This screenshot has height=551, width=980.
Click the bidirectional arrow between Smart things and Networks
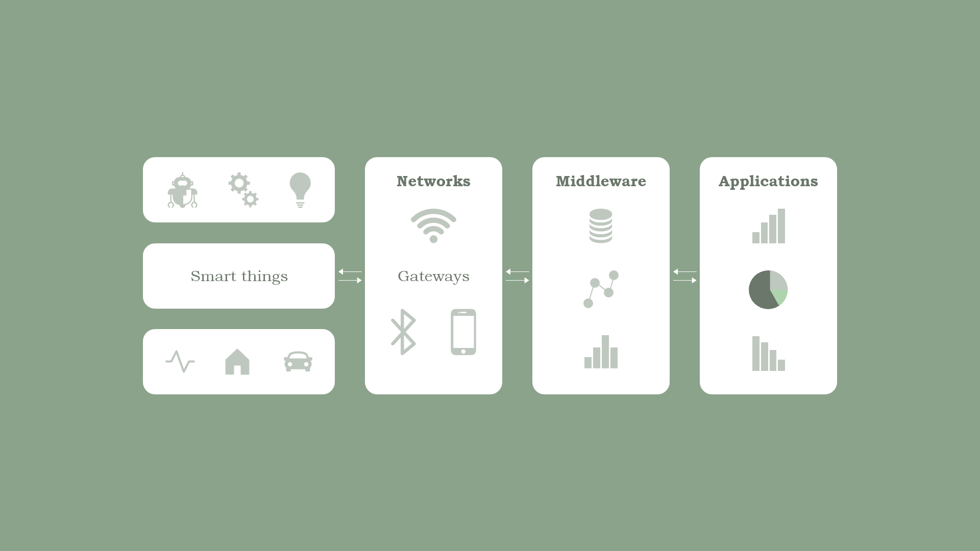(350, 276)
